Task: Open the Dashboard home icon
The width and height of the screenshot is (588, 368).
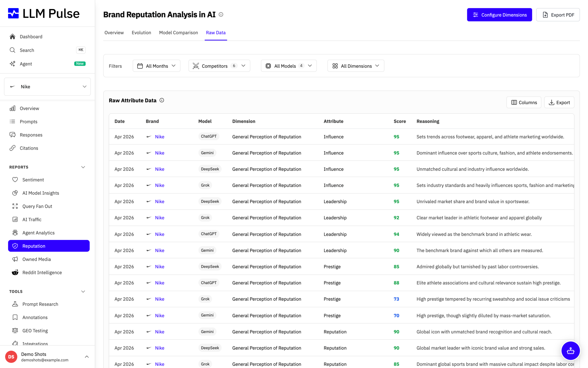Action: tap(12, 37)
